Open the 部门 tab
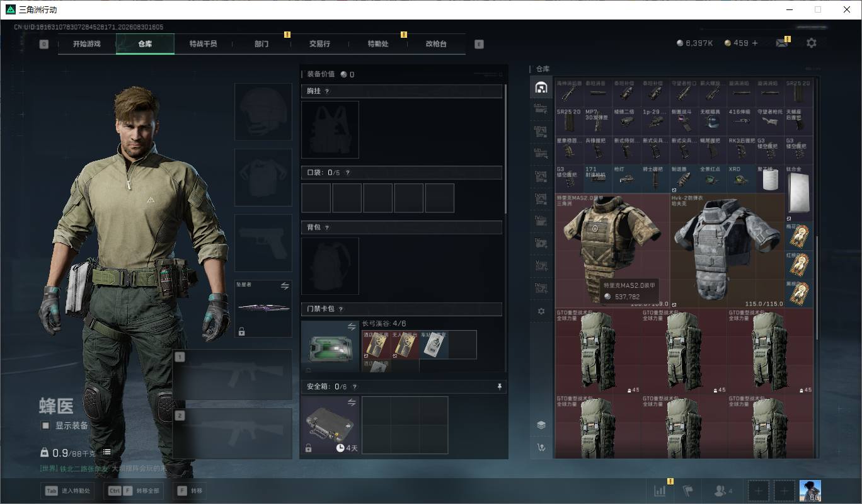862x504 pixels. 261,44
